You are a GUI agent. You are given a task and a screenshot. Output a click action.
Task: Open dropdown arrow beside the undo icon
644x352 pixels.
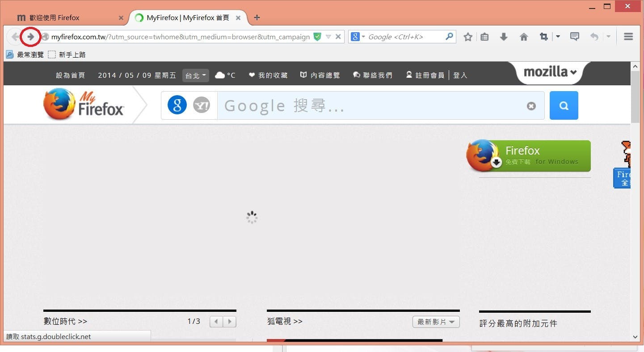(x=608, y=37)
